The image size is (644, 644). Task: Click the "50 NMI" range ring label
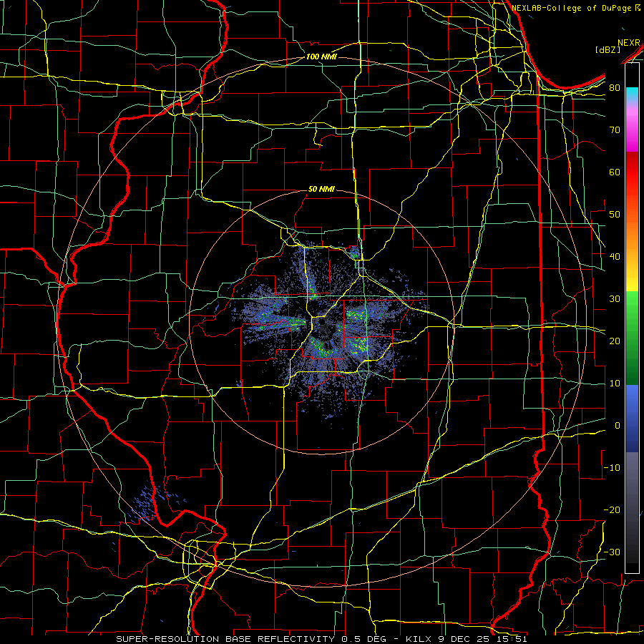(x=321, y=190)
